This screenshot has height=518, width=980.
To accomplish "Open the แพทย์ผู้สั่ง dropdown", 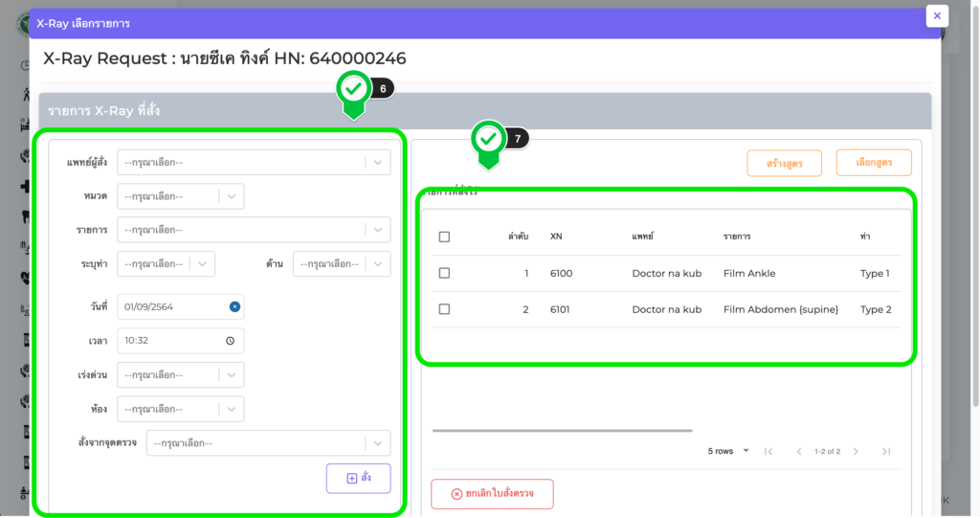I will coord(254,163).
